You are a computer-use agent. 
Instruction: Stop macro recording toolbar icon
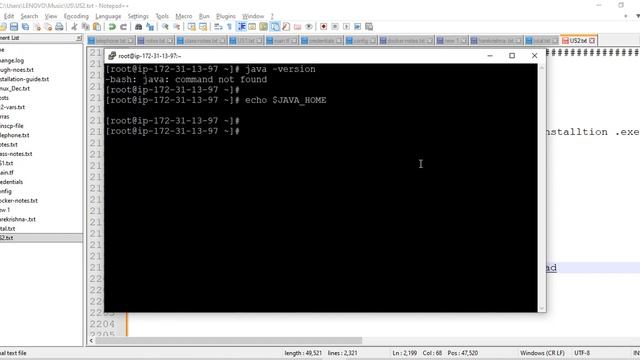click(x=335, y=27)
